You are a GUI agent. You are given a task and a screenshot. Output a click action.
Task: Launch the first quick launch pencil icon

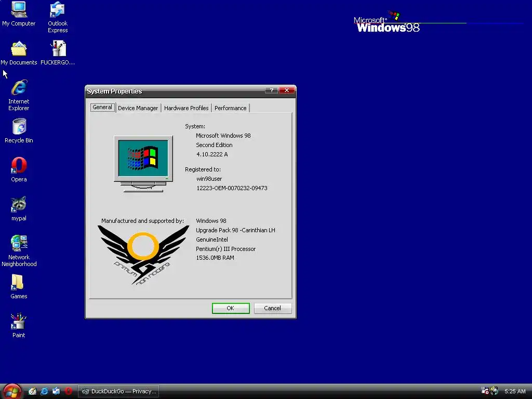click(32, 391)
